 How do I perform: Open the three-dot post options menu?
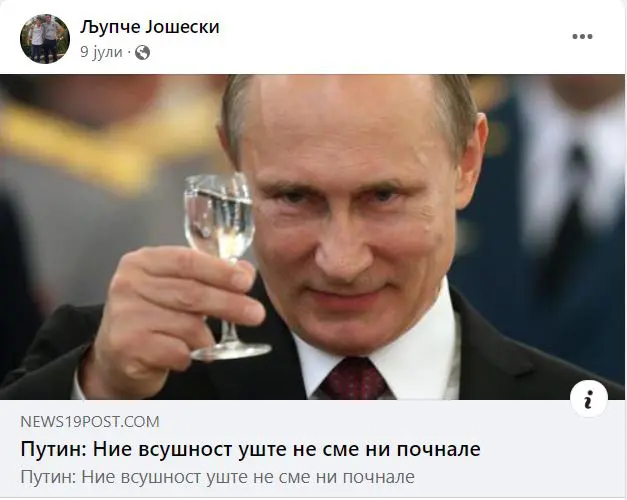[x=582, y=37]
